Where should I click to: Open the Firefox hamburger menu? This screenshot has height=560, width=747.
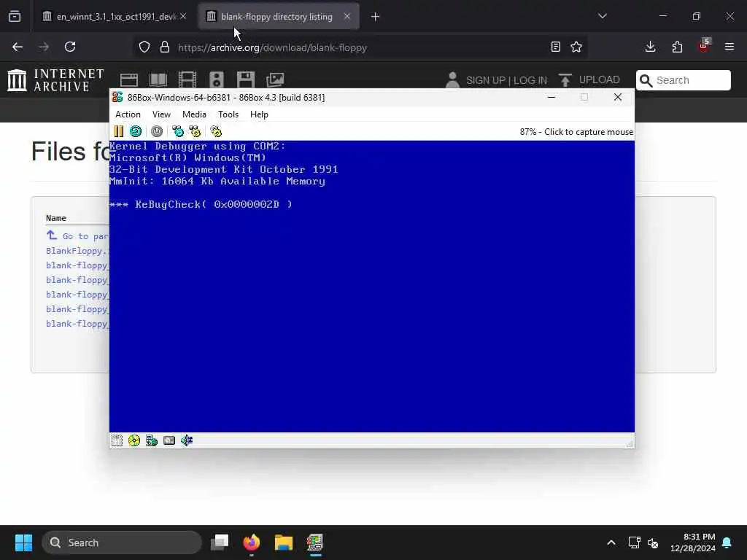[729, 47]
